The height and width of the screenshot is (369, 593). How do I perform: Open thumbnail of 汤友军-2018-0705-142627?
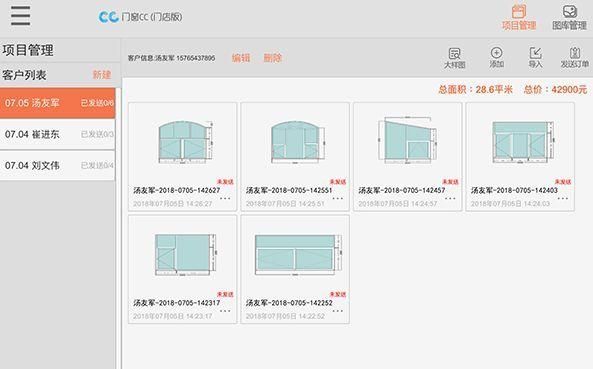pyautogui.click(x=185, y=142)
